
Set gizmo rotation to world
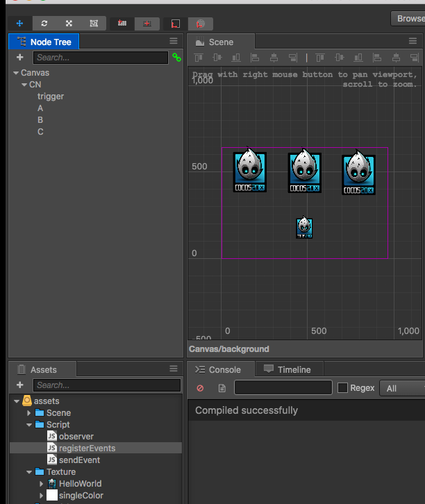pyautogui.click(x=200, y=24)
